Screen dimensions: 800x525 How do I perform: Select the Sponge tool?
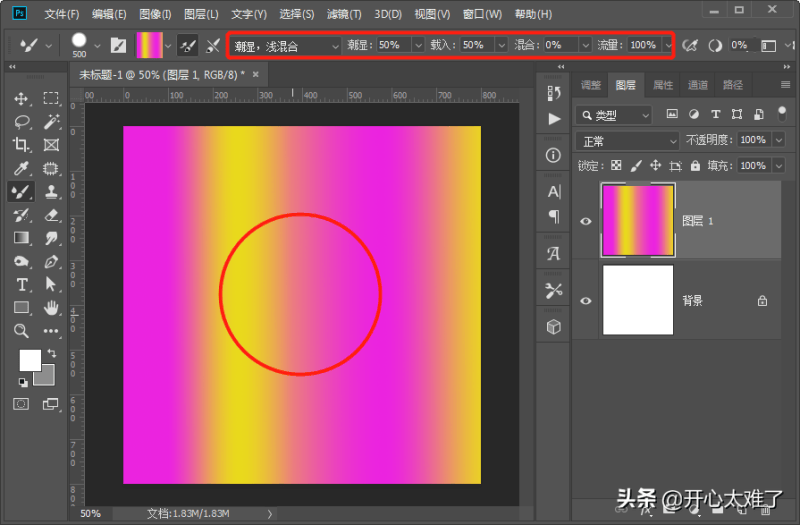coord(21,261)
